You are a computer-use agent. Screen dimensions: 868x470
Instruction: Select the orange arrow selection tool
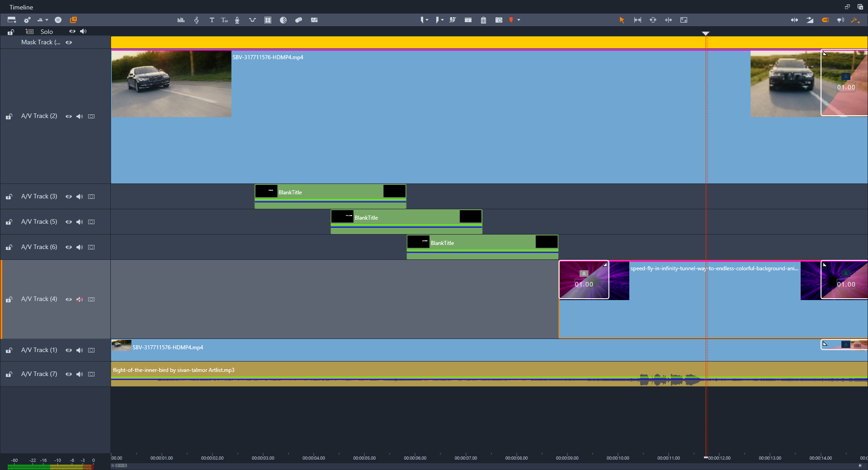click(622, 20)
